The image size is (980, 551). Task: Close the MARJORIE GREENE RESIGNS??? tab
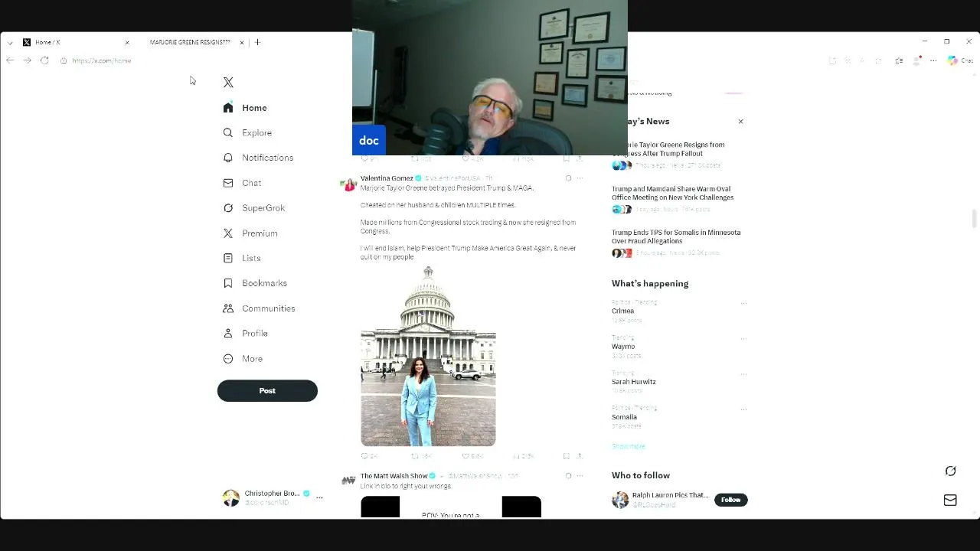[x=241, y=42]
